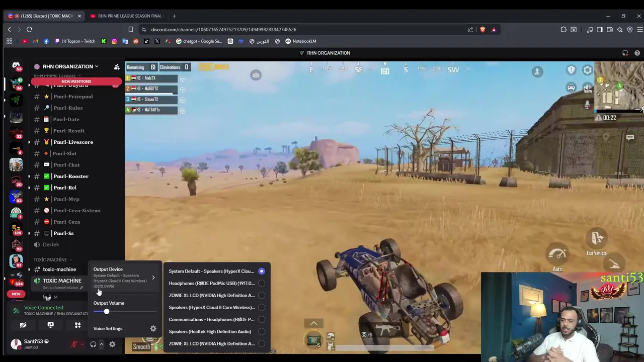Viewport: 644px width, 362px height.
Task: Click the NEW MENTIONS banner
Action: [76, 81]
